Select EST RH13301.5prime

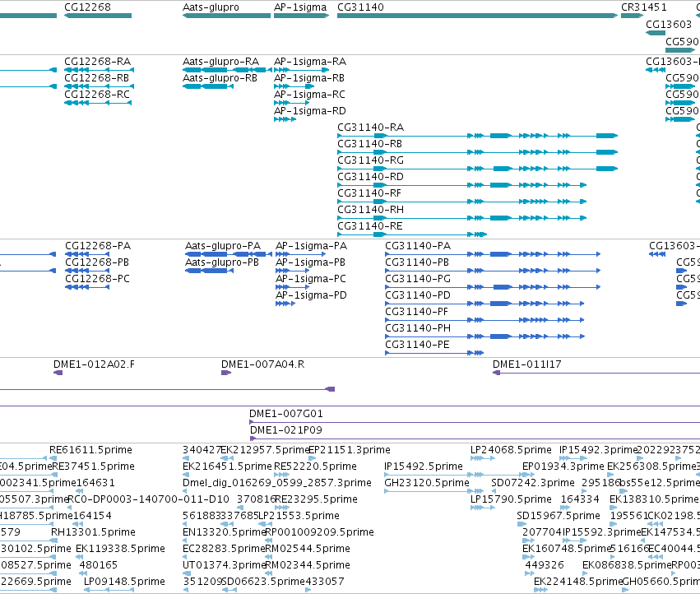pyautogui.click(x=93, y=532)
